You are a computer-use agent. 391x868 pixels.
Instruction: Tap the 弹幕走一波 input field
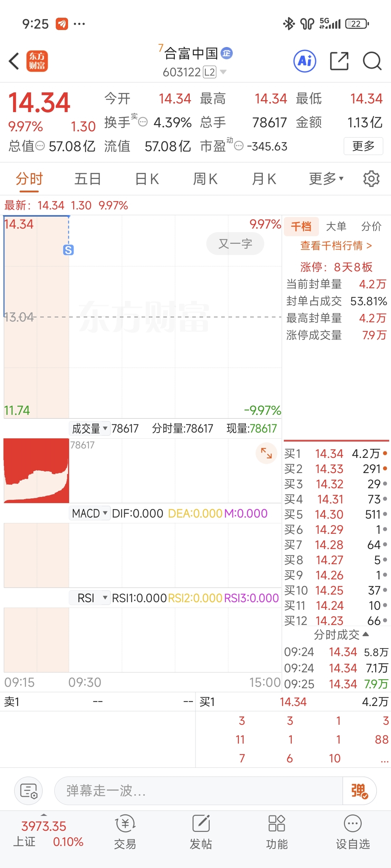point(198,791)
